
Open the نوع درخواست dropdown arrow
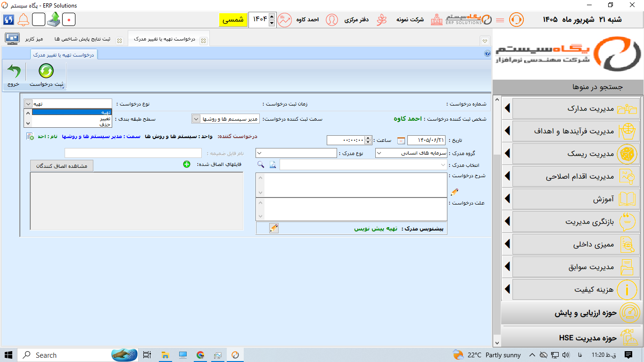28,104
